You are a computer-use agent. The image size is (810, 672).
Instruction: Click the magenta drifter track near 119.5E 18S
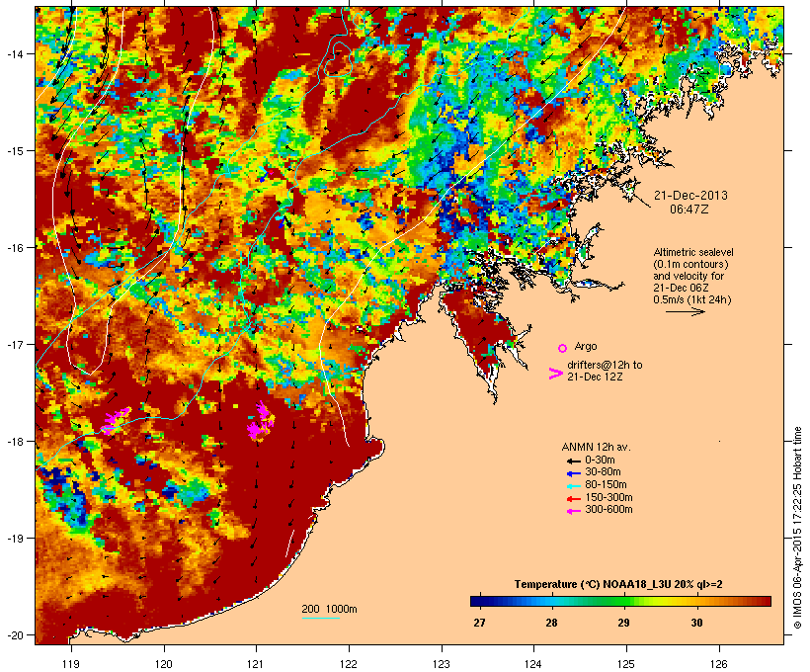116,420
